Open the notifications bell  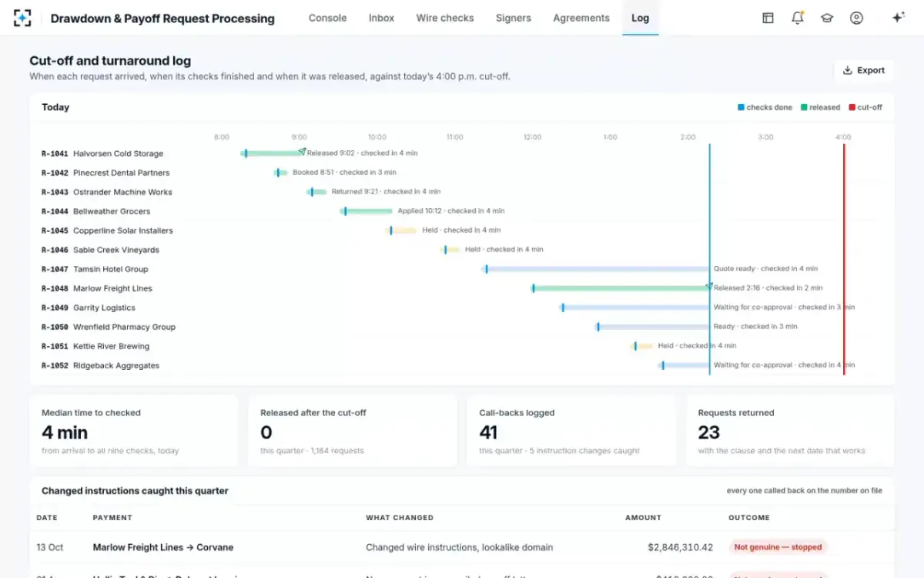tap(798, 18)
